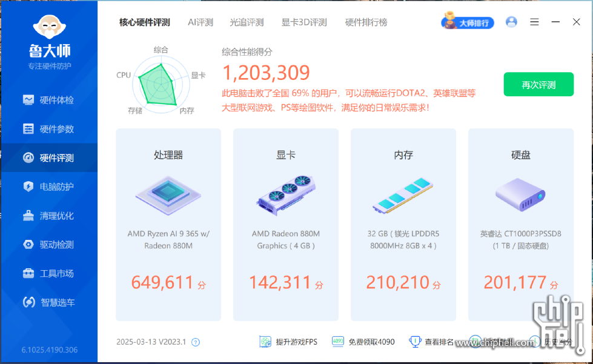
Task: Click the 工具市场 briefcase icon
Action: pyautogui.click(x=28, y=273)
